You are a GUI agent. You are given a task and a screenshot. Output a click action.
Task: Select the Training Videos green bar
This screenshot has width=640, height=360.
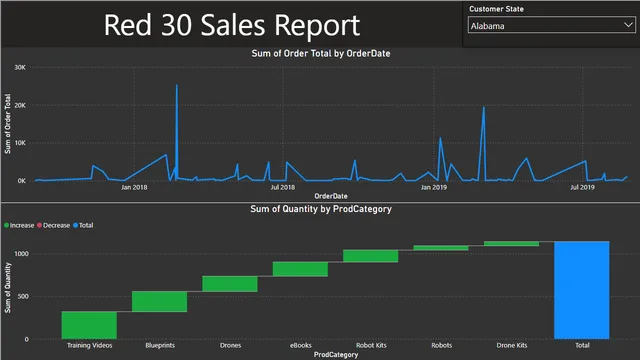point(89,325)
